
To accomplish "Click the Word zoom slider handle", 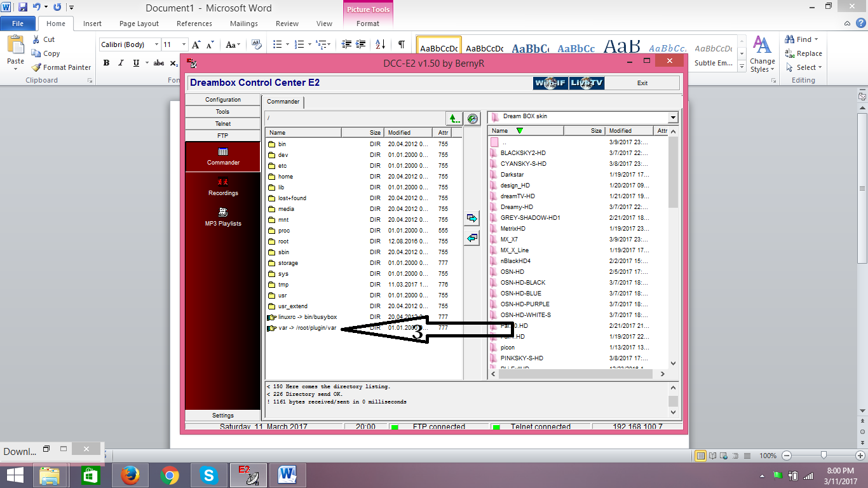I will click(824, 456).
